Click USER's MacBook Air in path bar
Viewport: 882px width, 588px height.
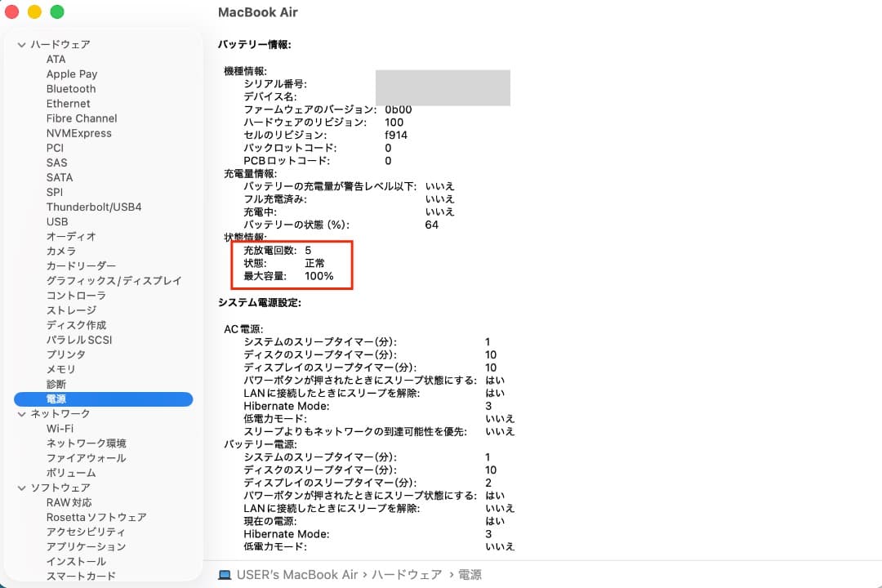297,574
